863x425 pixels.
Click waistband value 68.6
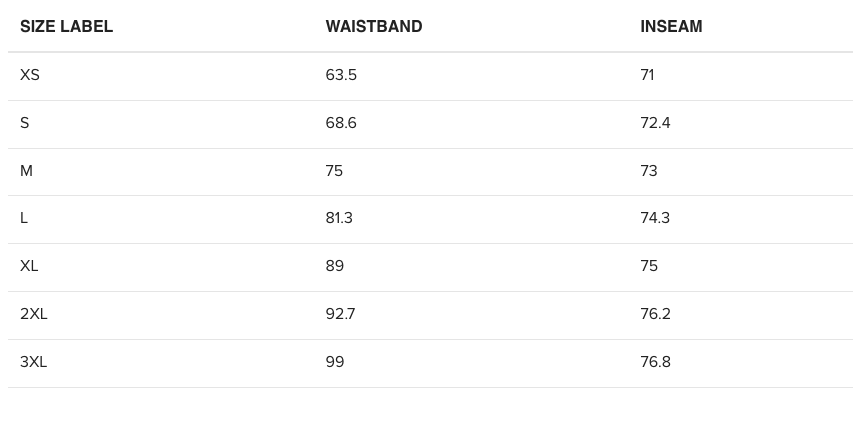click(x=341, y=123)
